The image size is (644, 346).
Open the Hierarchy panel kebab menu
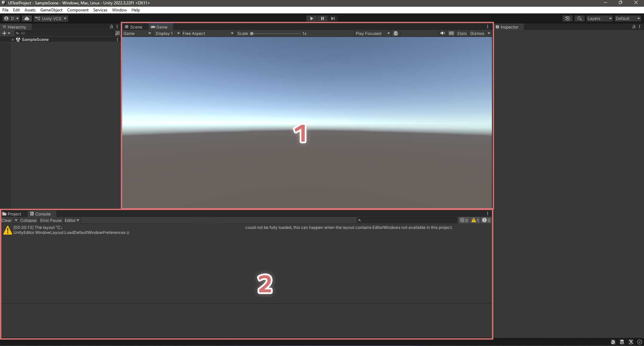tap(117, 27)
